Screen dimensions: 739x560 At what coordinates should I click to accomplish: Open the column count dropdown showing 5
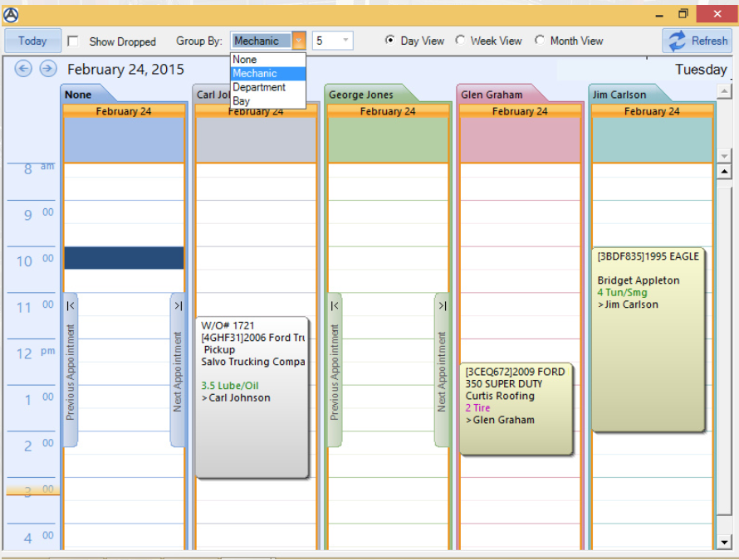(x=345, y=41)
